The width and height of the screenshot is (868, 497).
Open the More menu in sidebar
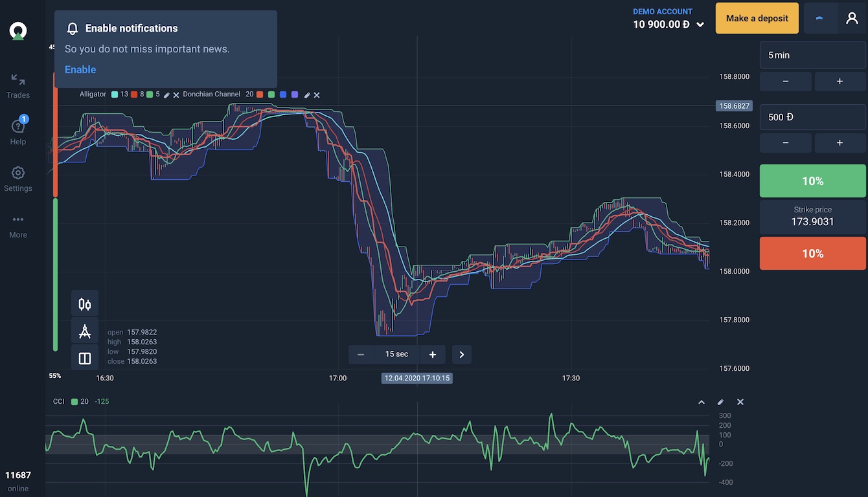[x=18, y=226]
